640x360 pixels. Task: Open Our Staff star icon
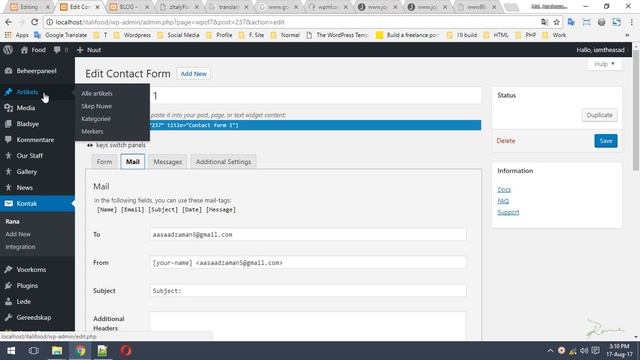click(8, 156)
